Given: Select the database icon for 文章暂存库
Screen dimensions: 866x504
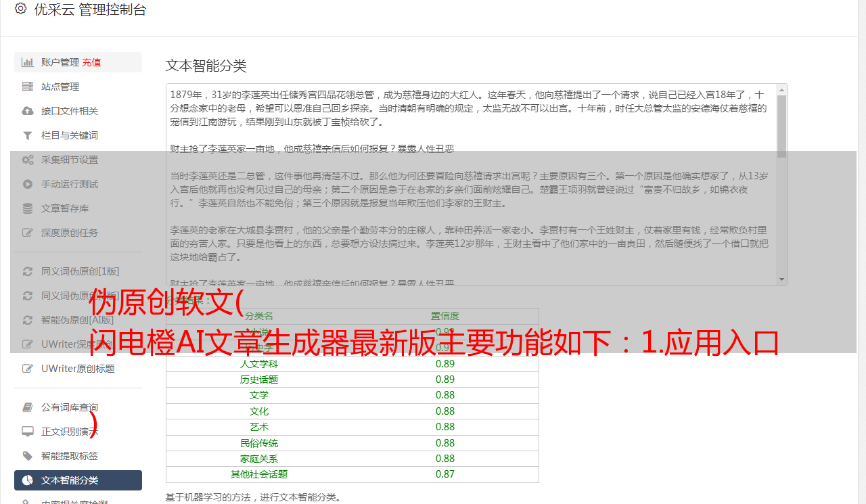Looking at the screenshot, I should pos(28,208).
